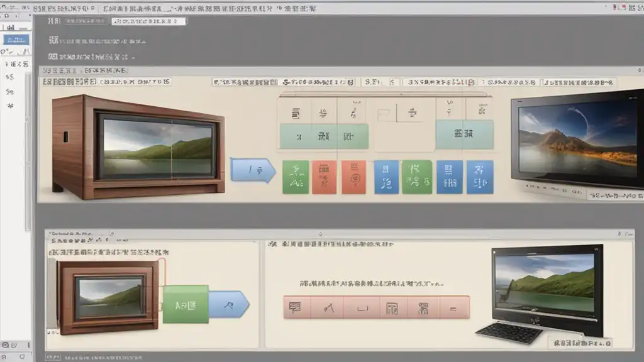This screenshot has height=362, width=644.
Task: Focus the white text field near the top toolbar
Action: click(148, 21)
